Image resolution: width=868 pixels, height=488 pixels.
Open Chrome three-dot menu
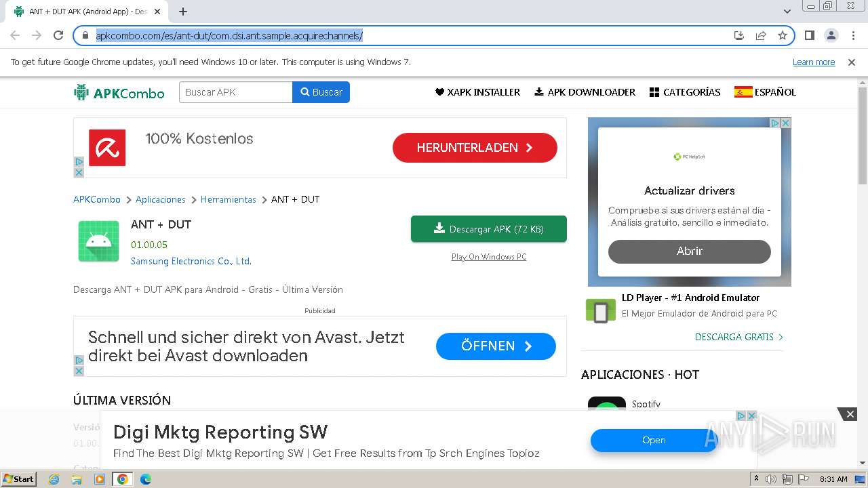point(853,35)
